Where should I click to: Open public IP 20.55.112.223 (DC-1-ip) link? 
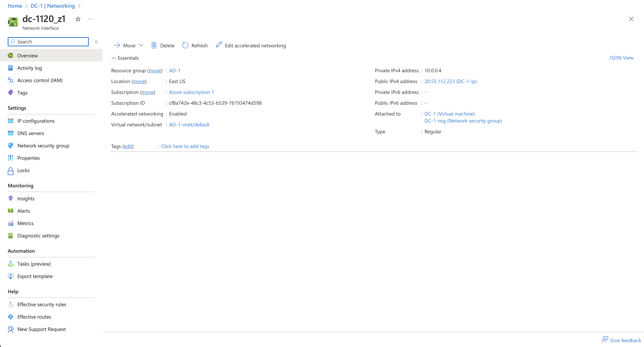point(451,81)
